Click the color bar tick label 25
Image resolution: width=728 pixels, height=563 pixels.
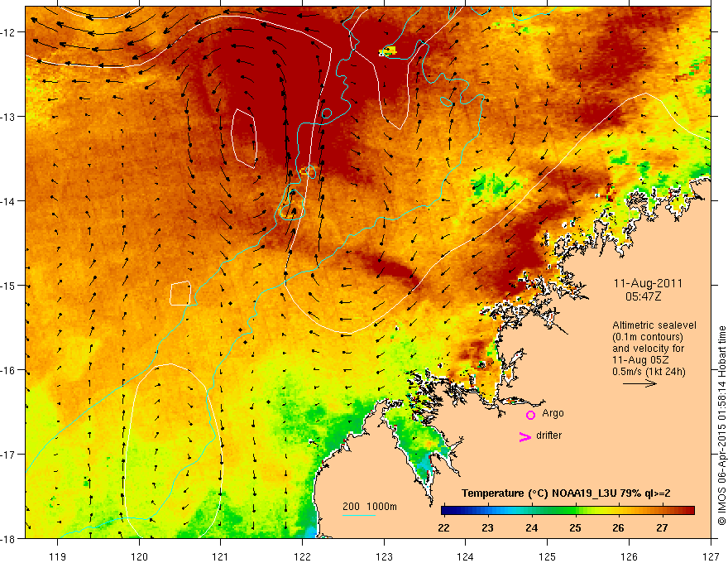575,527
